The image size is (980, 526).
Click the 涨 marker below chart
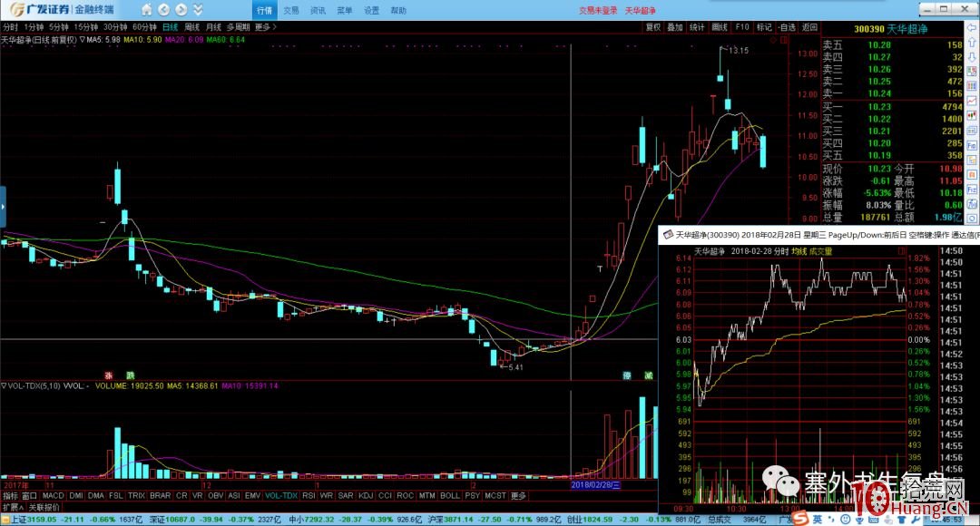108,375
